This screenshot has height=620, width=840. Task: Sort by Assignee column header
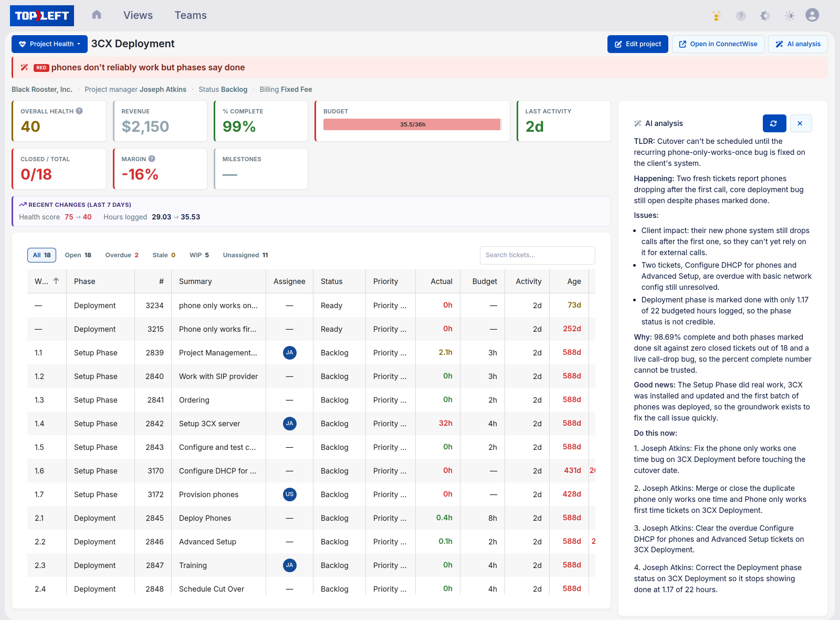tap(289, 281)
